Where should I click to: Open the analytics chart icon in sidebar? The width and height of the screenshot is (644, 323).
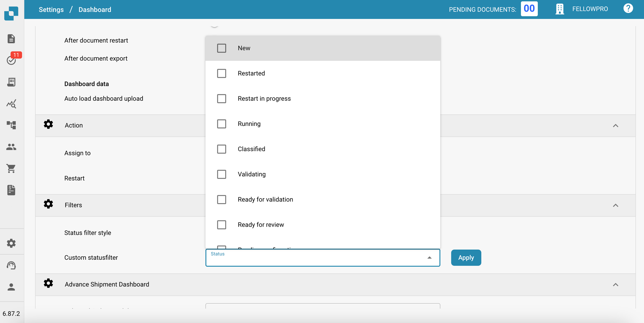point(11,104)
